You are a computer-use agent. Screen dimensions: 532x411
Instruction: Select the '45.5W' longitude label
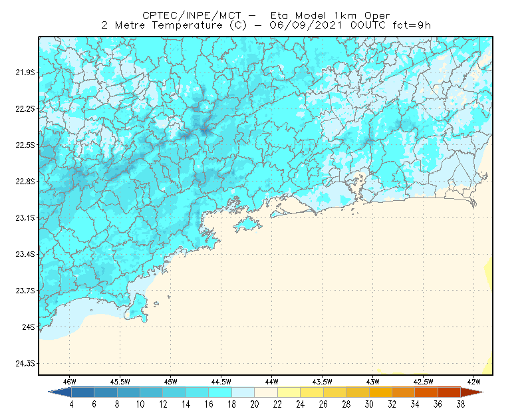coord(120,382)
